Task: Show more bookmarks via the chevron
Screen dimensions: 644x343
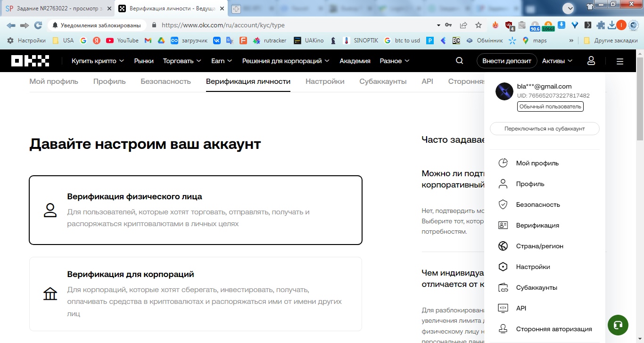Action: [x=571, y=41]
